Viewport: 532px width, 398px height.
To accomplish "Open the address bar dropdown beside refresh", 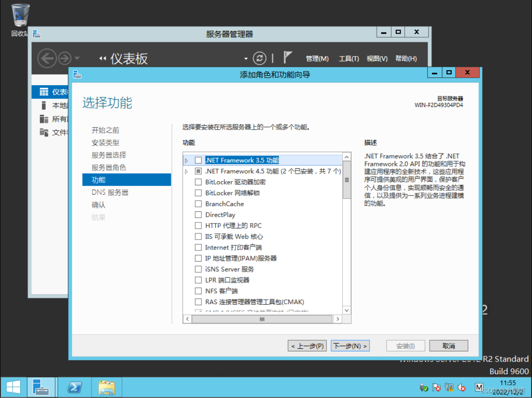I will pos(246,59).
